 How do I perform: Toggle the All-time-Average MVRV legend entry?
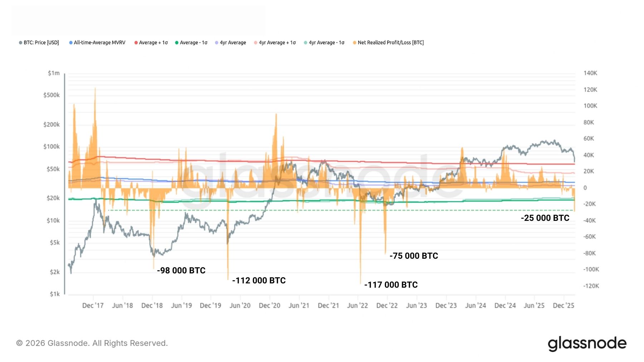tap(99, 43)
